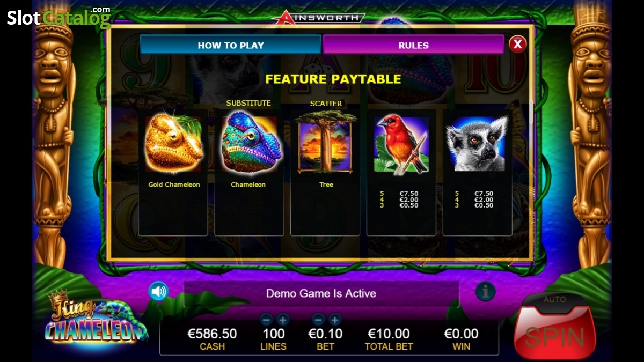Increase Lines with the plus button
The height and width of the screenshot is (362, 644).
click(283, 320)
